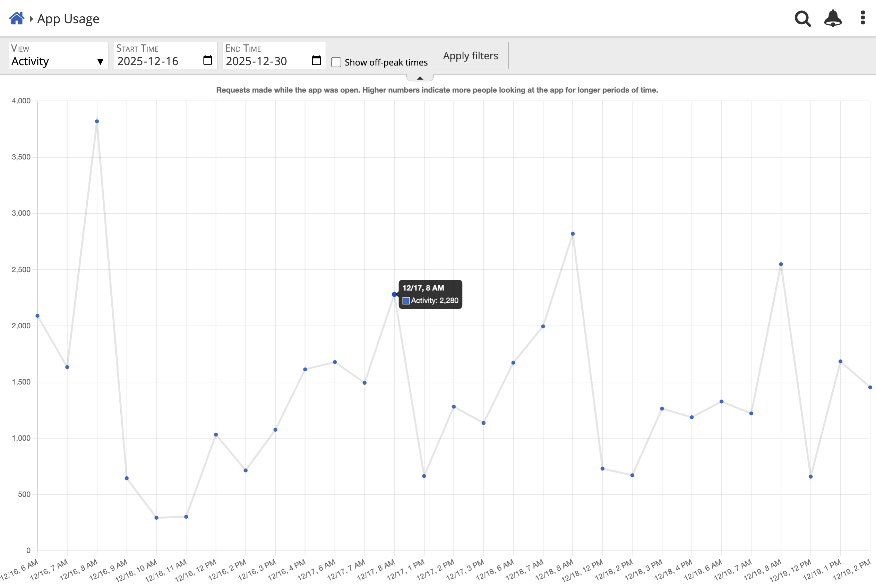
Task: Click breadcrumb arrow before App Usage
Action: 32,18
